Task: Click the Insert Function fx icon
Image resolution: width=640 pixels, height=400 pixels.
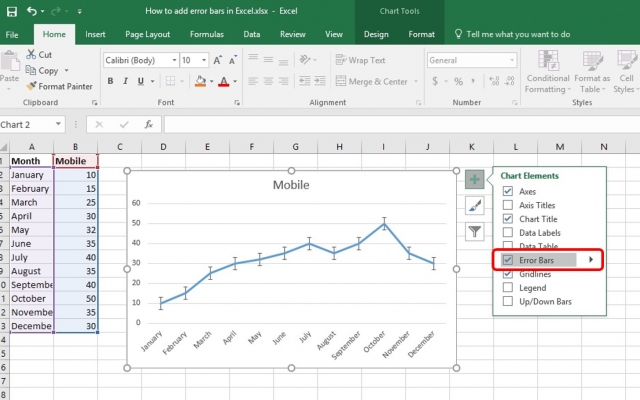Action: pos(149,124)
